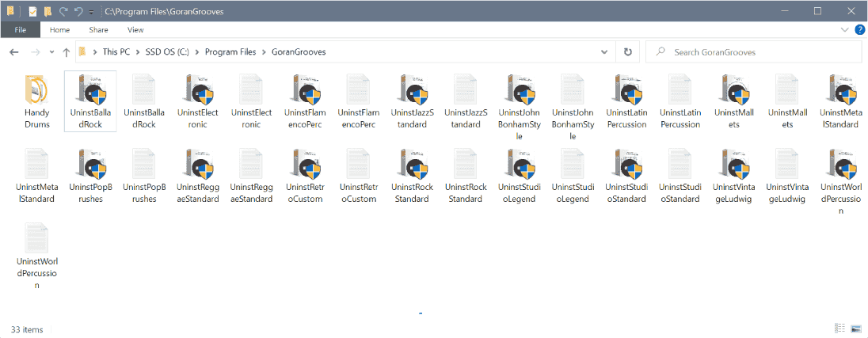The width and height of the screenshot is (868, 338).
Task: Open Help with the question mark
Action: [859, 30]
